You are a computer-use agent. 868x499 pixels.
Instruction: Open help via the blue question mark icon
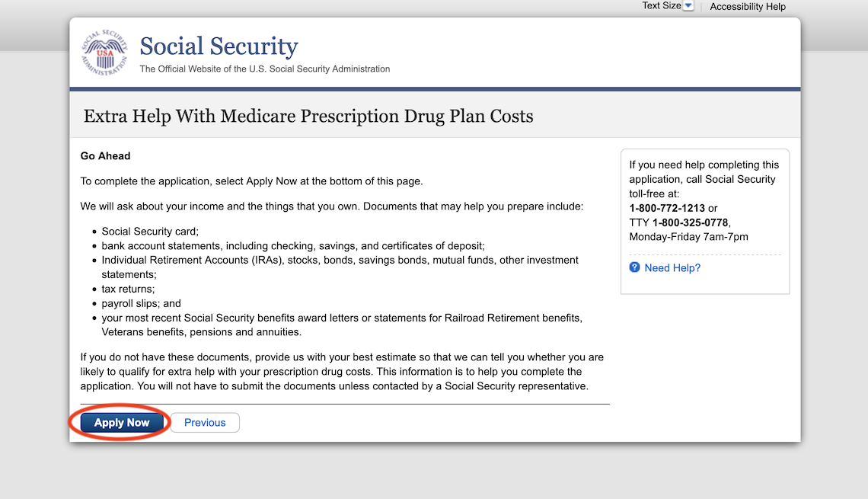click(634, 267)
